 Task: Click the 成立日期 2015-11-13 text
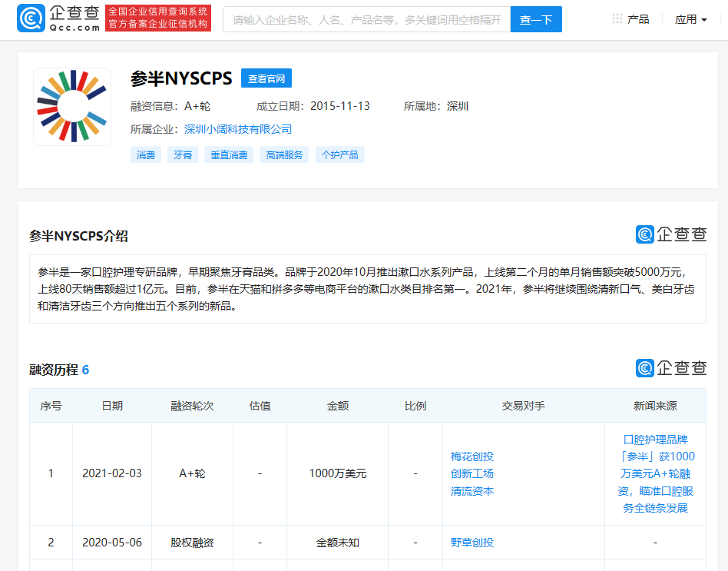(x=313, y=106)
